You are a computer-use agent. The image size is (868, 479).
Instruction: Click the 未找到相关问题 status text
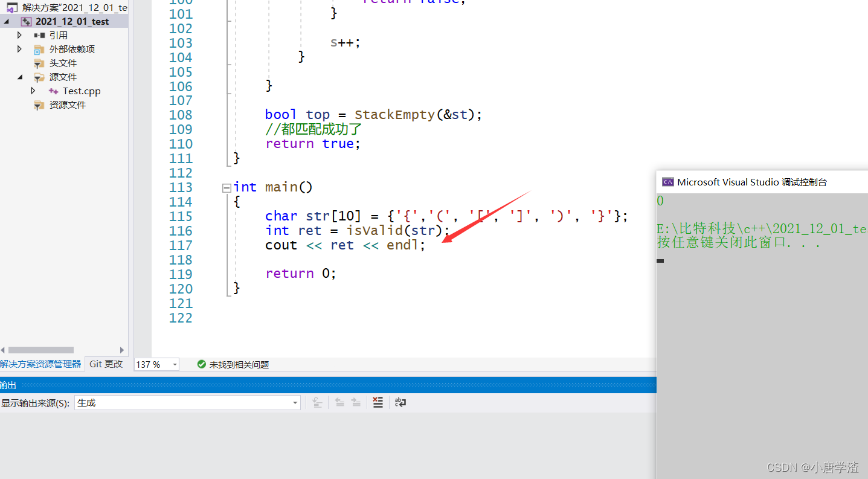[x=239, y=365]
